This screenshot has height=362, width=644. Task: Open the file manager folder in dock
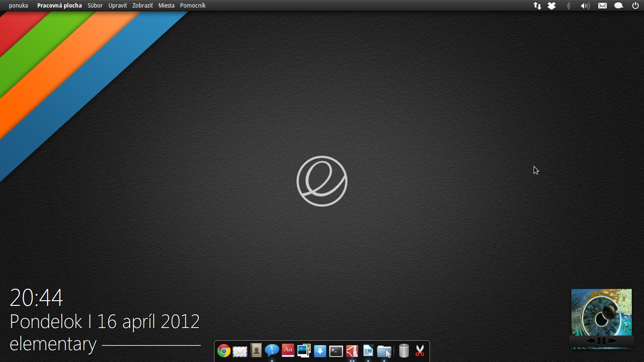click(384, 351)
